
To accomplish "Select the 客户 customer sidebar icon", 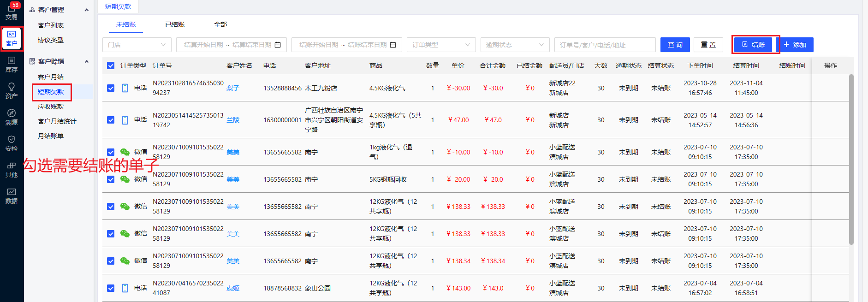I will 12,39.
